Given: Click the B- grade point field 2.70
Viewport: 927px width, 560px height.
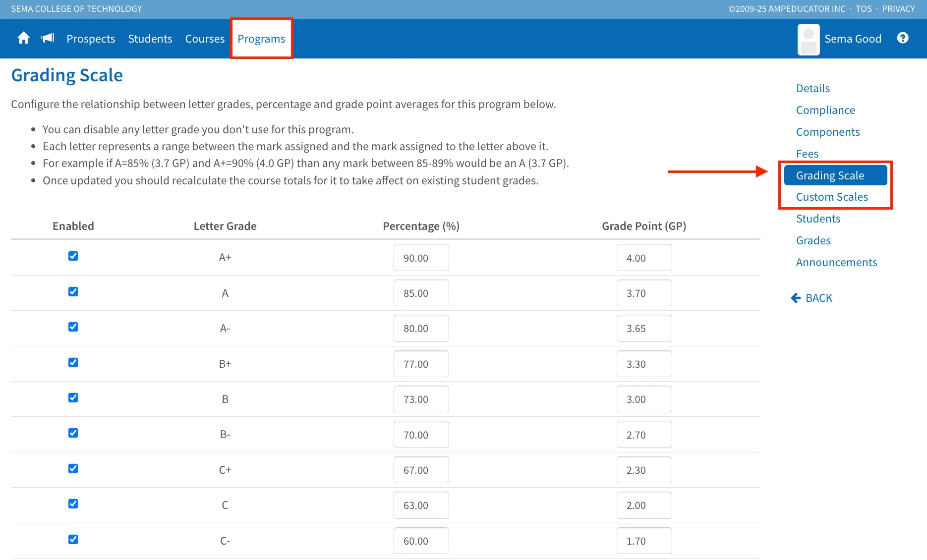Looking at the screenshot, I should [x=644, y=435].
